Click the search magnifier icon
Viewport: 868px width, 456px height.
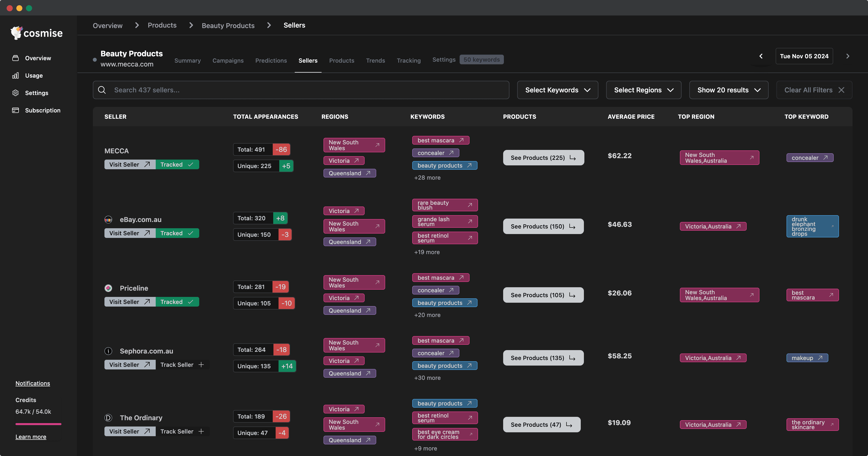[102, 90]
